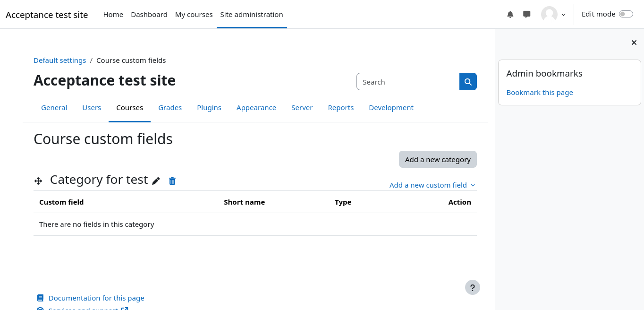Expand Add a new custom field dropdown
This screenshot has height=310, width=644.
[x=432, y=185]
